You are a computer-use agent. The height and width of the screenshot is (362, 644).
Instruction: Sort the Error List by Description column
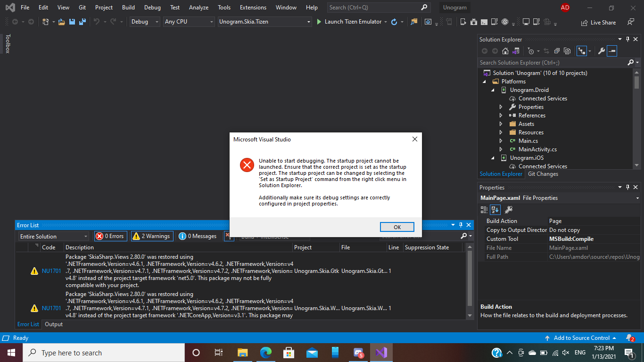[x=178, y=247]
